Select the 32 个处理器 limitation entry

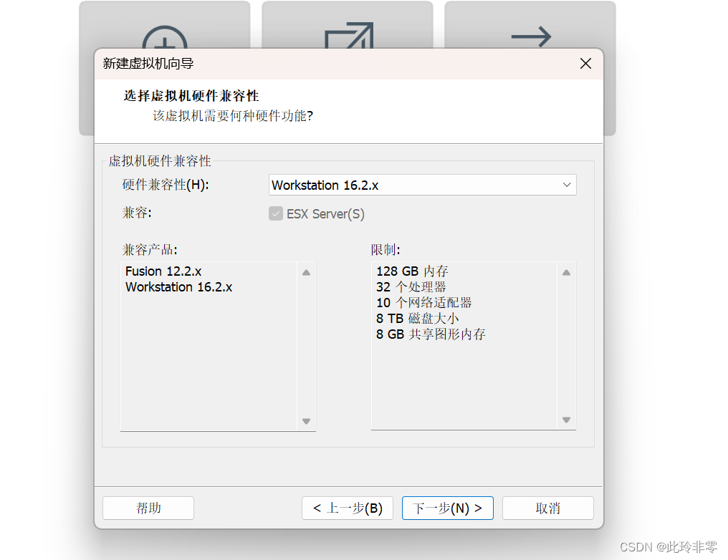click(x=411, y=286)
